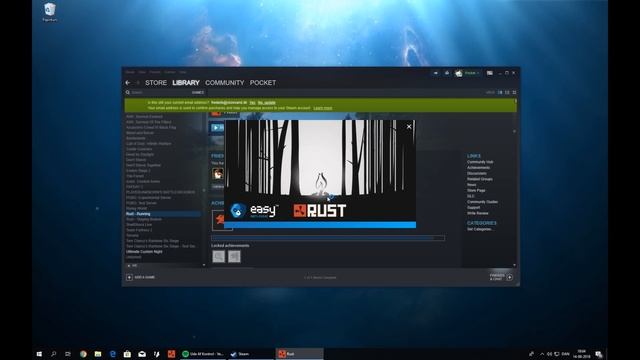Select Assassin's Creed IV Black Flag

[x=151, y=127]
